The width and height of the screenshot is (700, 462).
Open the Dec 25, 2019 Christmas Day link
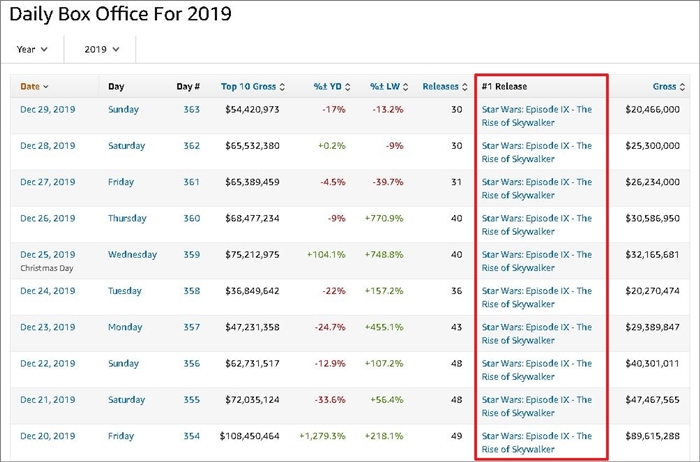pos(47,255)
